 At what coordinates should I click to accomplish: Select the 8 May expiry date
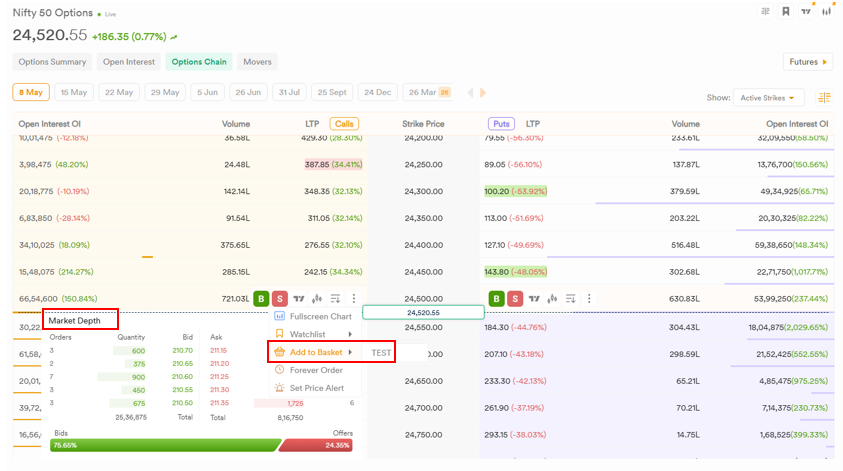pyautogui.click(x=31, y=92)
